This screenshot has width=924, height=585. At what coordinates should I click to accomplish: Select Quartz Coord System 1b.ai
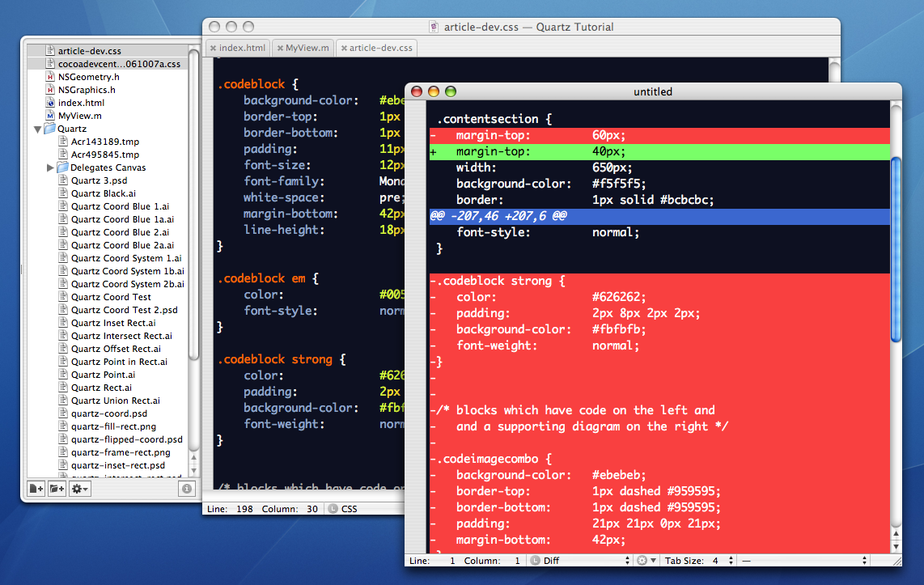pyautogui.click(x=127, y=272)
